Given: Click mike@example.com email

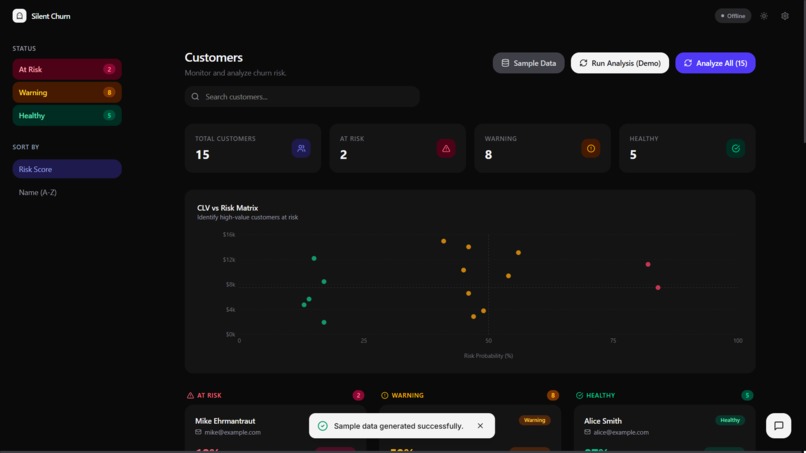Looking at the screenshot, I should click(x=232, y=432).
